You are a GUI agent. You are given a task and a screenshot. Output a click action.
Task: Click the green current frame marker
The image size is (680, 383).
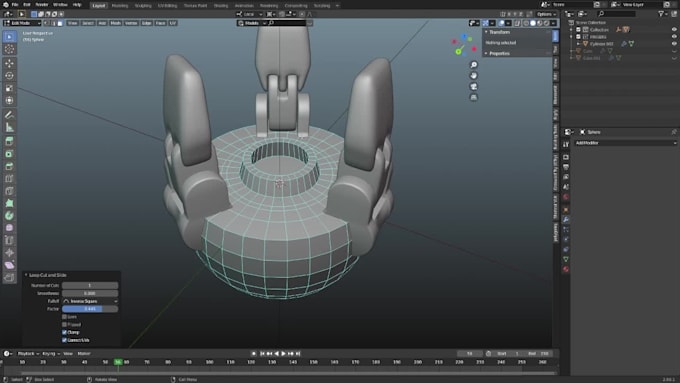118,362
